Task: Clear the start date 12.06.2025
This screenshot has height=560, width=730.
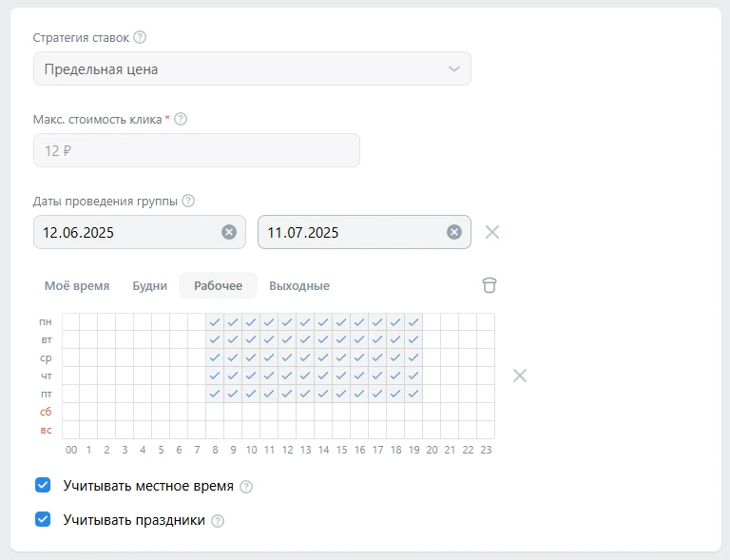Action: point(229,232)
